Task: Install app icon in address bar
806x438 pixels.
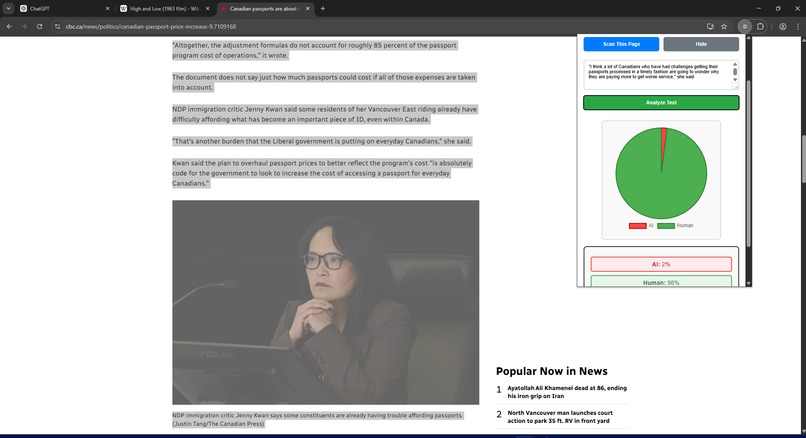Action: 710,27
